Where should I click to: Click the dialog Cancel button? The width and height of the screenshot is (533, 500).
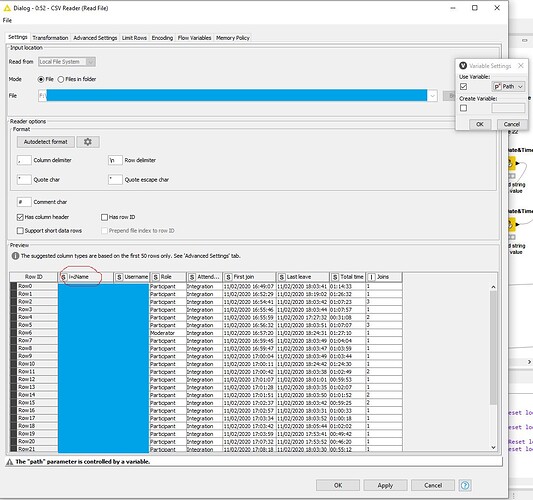point(433,485)
